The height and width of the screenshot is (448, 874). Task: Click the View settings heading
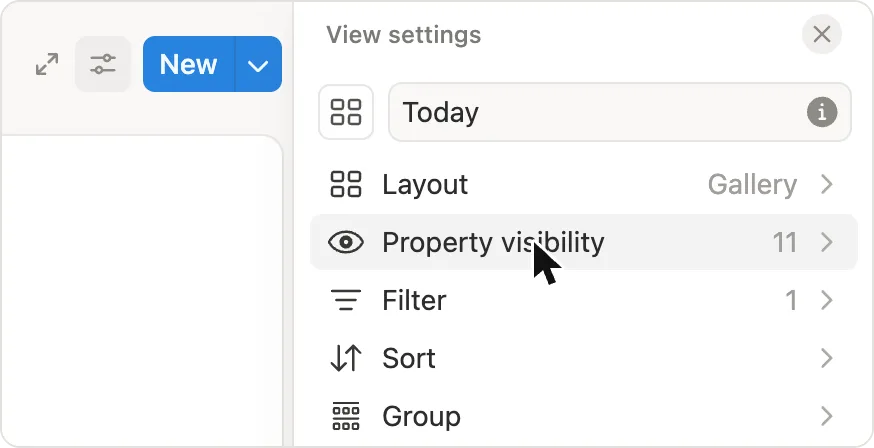coord(404,35)
